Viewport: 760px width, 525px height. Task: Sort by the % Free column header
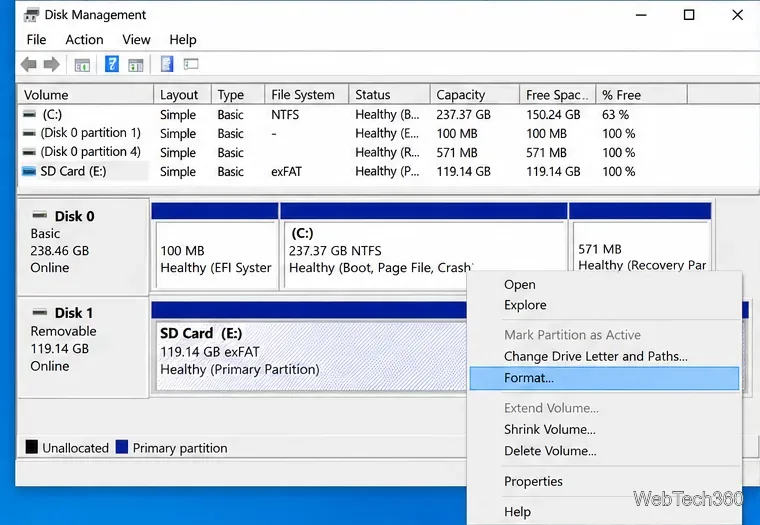click(x=641, y=95)
